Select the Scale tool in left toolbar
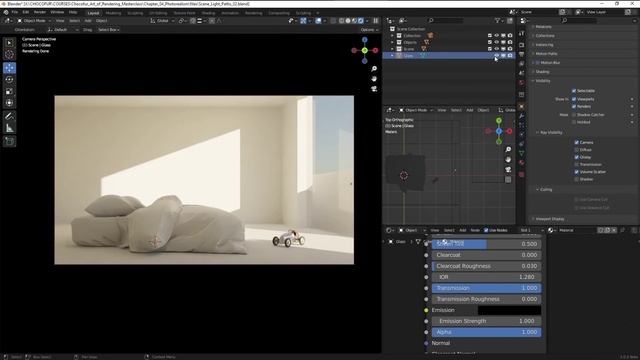640x360 pixels. (9, 91)
